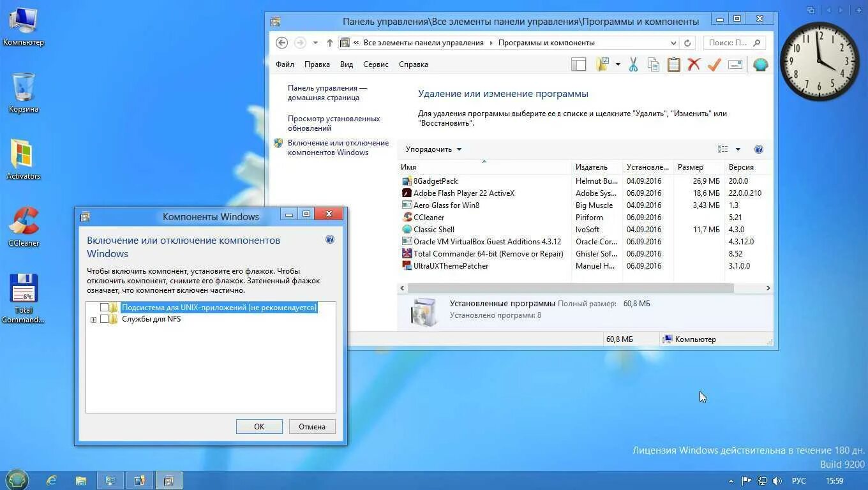Viewport: 868px width, 490px height.
Task: Click the programs list scroll right arrow
Action: [x=768, y=288]
